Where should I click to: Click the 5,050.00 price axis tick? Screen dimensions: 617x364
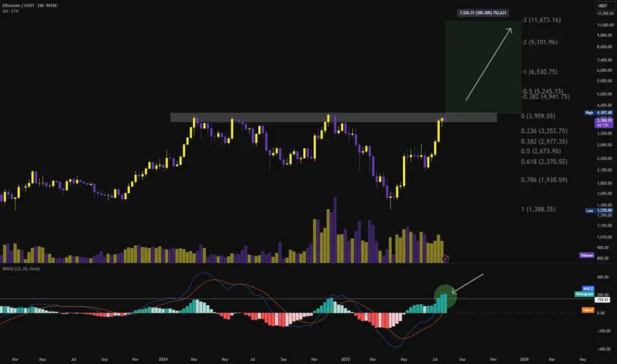pos(605,94)
